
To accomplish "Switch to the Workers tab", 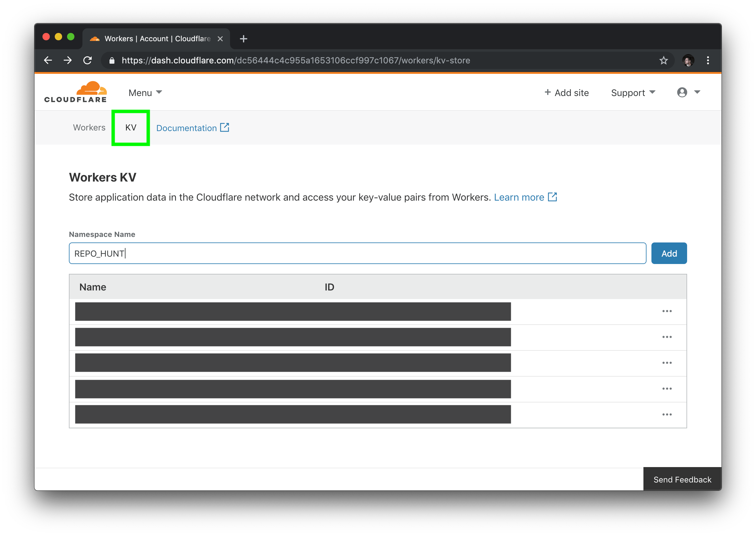I will click(90, 127).
